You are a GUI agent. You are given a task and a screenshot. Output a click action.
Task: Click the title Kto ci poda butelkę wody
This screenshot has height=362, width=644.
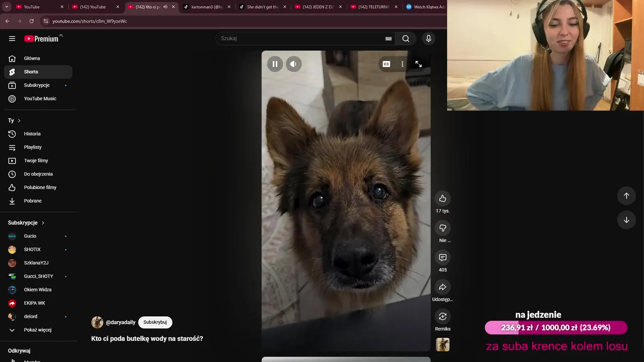pyautogui.click(x=147, y=339)
